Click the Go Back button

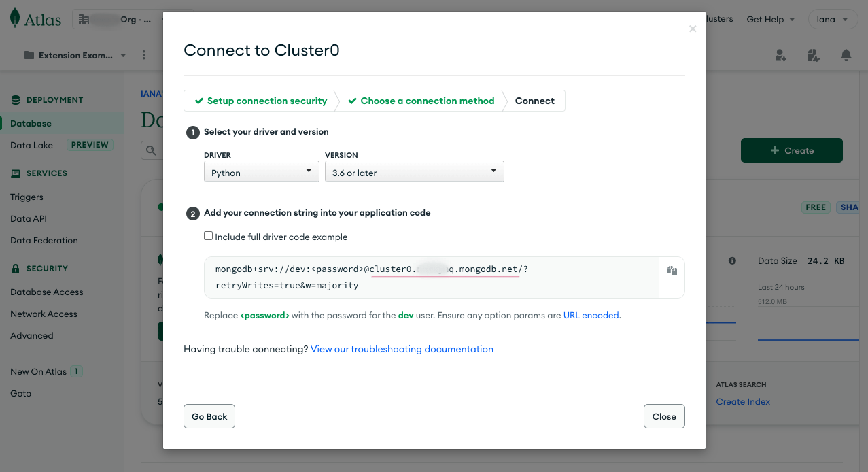[209, 416]
